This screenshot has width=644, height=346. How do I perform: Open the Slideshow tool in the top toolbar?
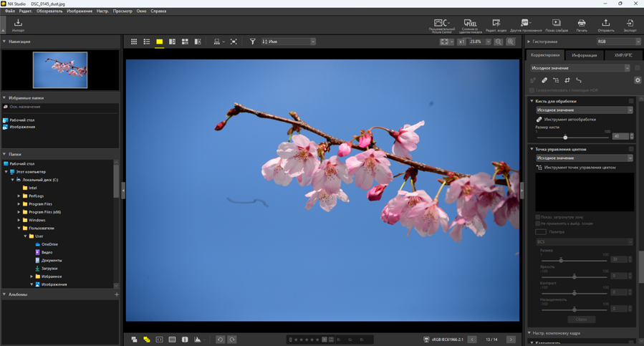[556, 25]
